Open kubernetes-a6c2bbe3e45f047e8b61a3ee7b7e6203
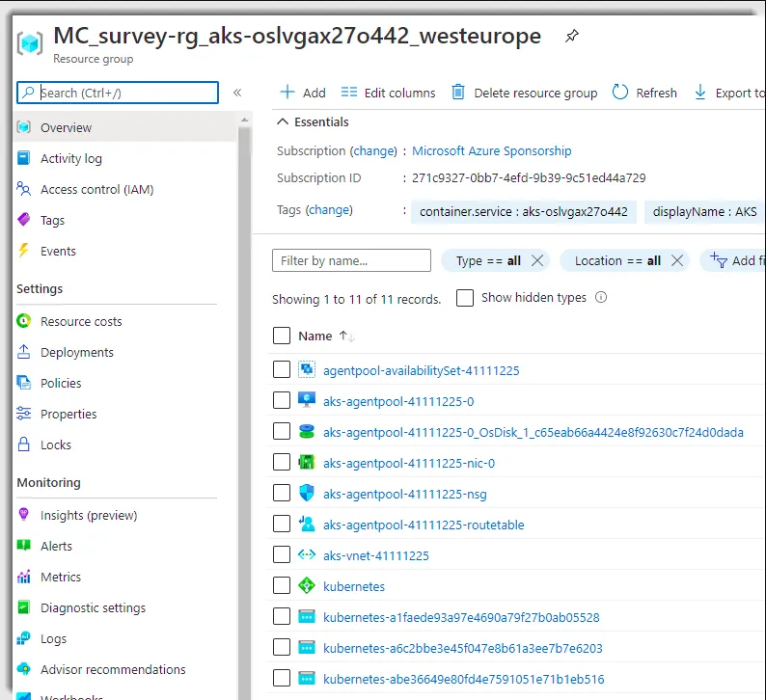The height and width of the screenshot is (700, 766). click(x=463, y=648)
